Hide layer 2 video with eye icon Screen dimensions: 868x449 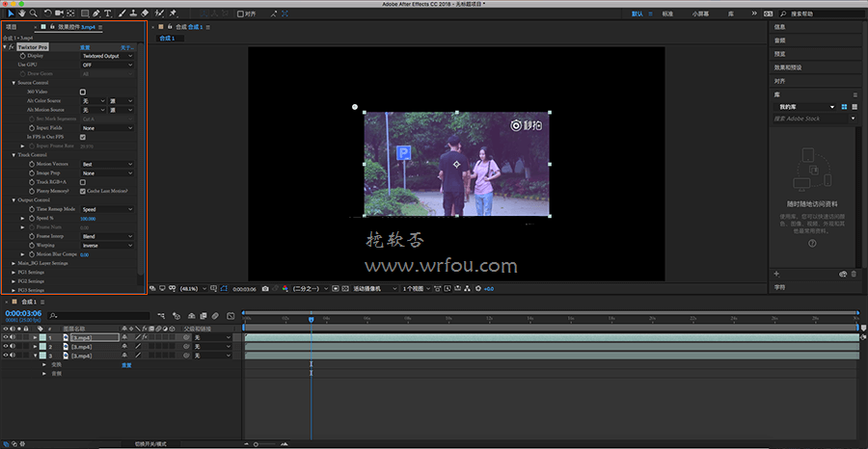click(6, 347)
